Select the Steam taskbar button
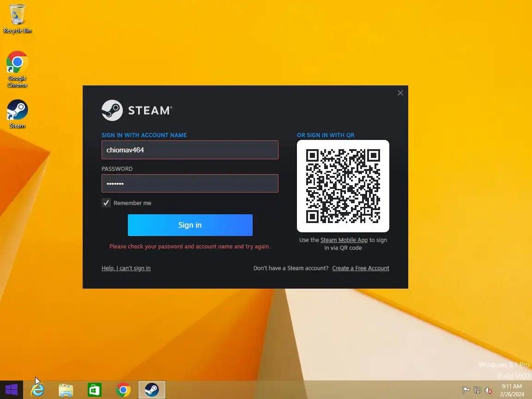Screen dimensions: 532x399 tap(152, 390)
